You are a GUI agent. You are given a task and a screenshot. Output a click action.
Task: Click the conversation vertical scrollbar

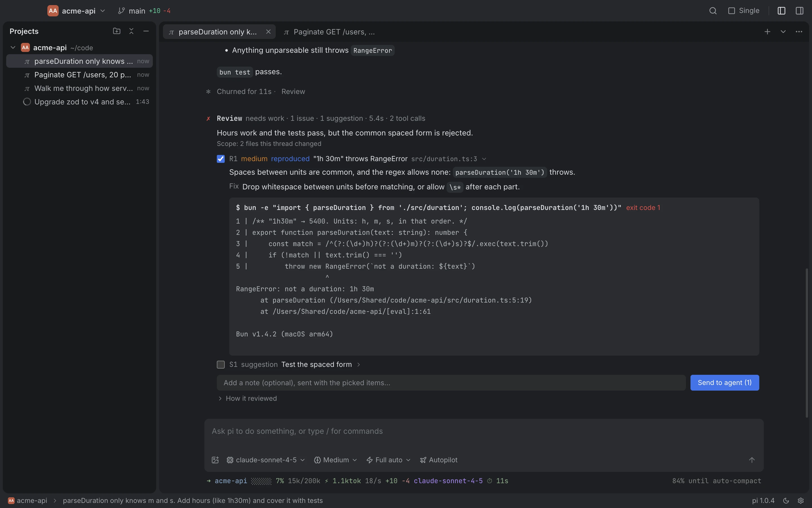point(807,343)
